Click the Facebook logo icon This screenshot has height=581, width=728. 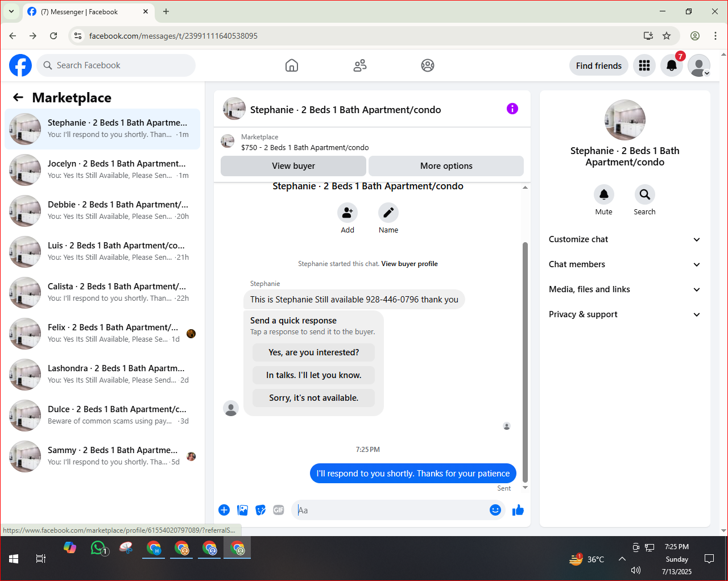pos(20,65)
